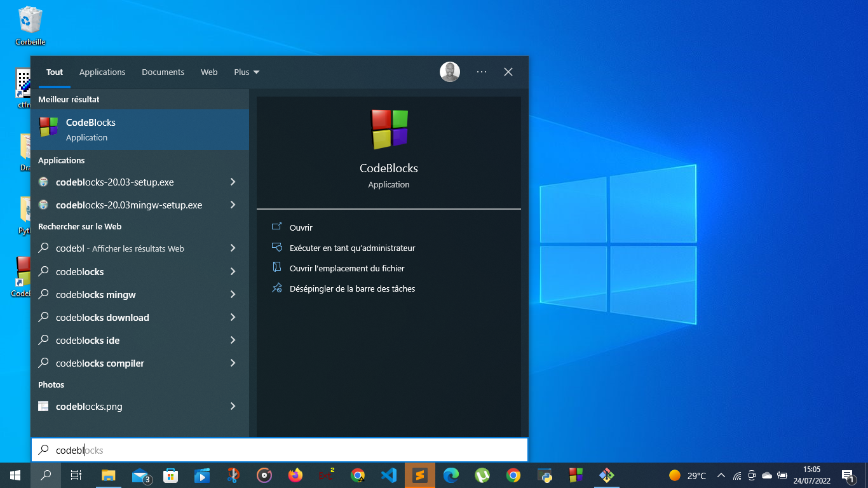Open the Python taskbar icon
The height and width of the screenshot is (488, 868).
[x=545, y=475]
